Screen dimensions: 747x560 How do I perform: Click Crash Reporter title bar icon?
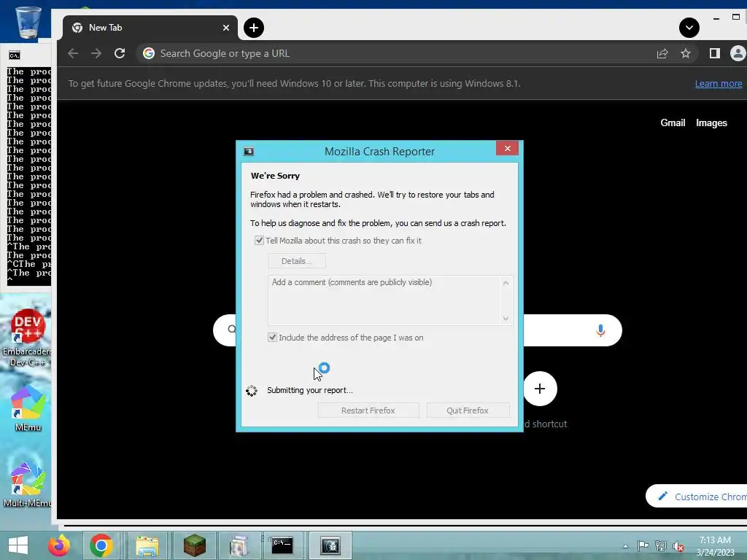(x=249, y=152)
